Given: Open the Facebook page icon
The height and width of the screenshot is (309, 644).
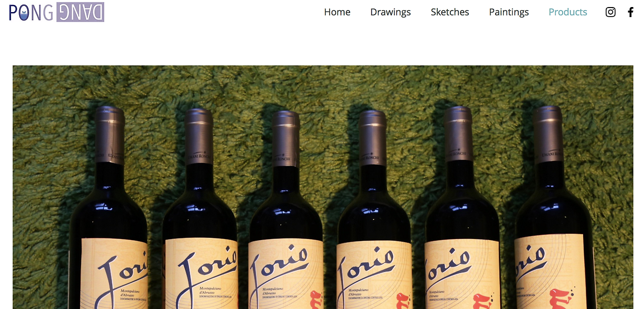Looking at the screenshot, I should point(630,12).
